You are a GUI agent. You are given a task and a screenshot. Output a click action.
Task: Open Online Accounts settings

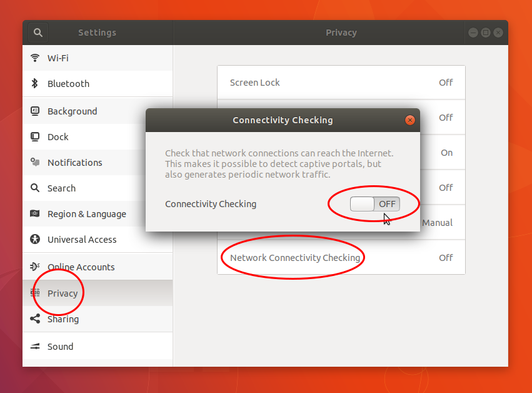(x=98, y=267)
